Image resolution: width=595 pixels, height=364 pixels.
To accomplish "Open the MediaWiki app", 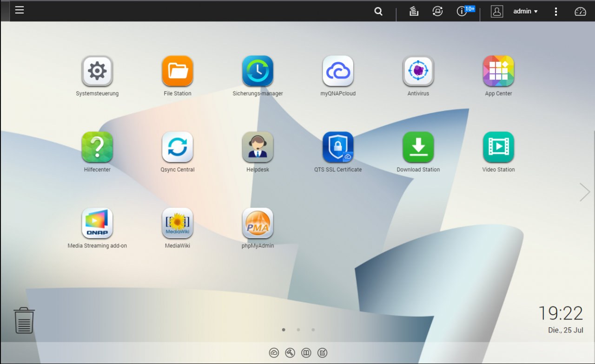I will [178, 223].
